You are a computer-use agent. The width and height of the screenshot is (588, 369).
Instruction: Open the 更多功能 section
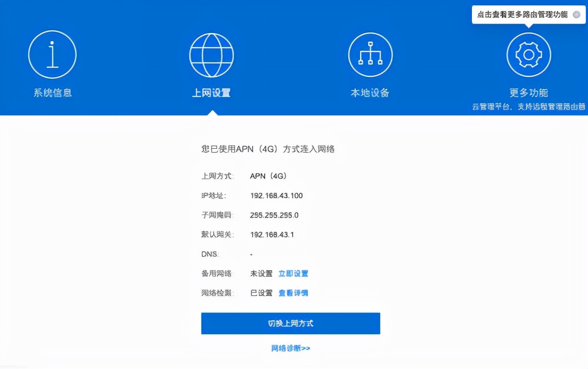528,92
